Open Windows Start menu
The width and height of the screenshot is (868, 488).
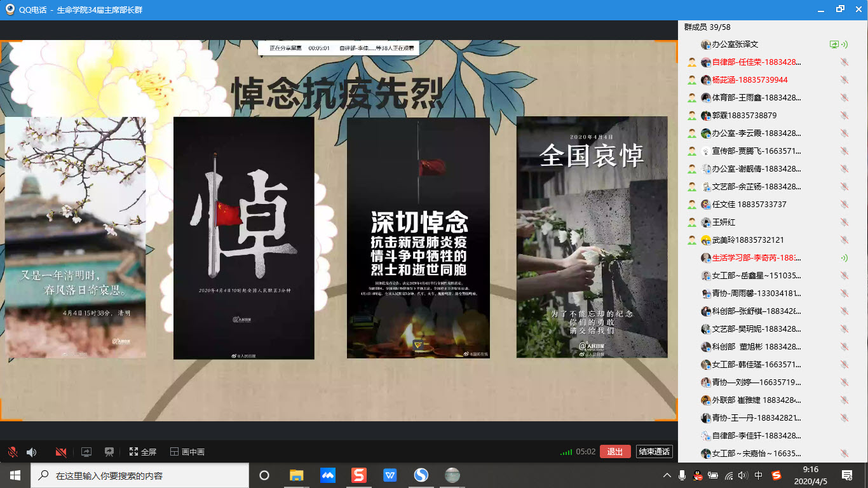[15, 475]
